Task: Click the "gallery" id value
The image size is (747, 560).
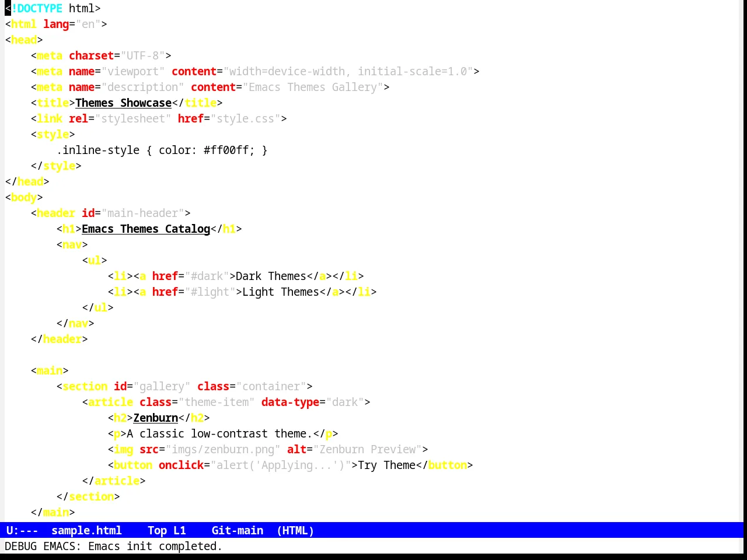Action: pyautogui.click(x=162, y=386)
